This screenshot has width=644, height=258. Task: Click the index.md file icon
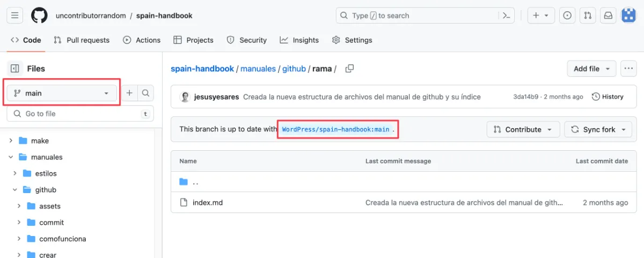[x=184, y=203]
